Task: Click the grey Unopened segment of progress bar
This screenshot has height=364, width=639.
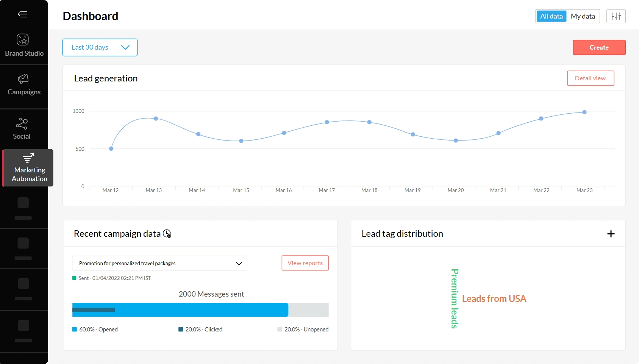Action: tap(308, 310)
